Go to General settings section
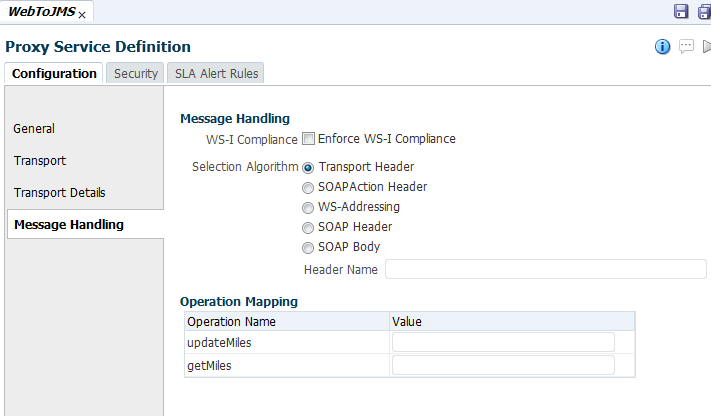This screenshot has width=711, height=416. pos(34,128)
